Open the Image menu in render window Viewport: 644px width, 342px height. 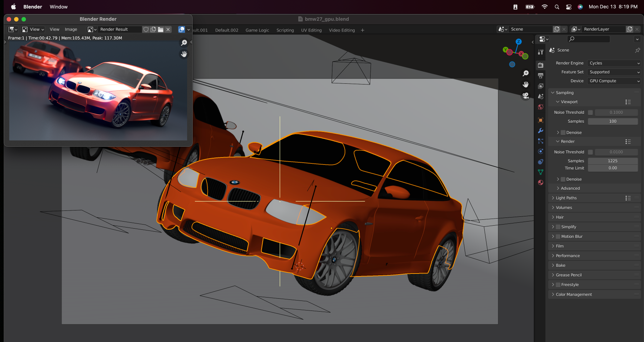(x=71, y=29)
